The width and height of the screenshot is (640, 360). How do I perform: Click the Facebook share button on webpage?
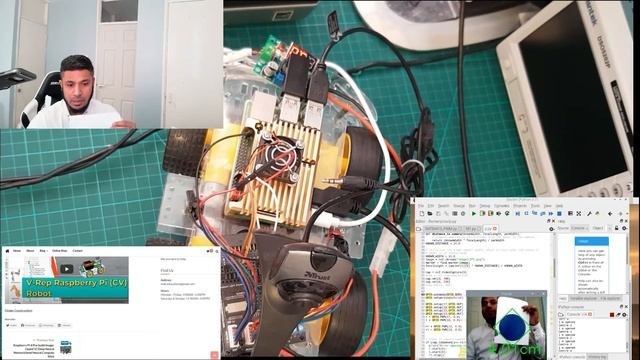(x=28, y=325)
